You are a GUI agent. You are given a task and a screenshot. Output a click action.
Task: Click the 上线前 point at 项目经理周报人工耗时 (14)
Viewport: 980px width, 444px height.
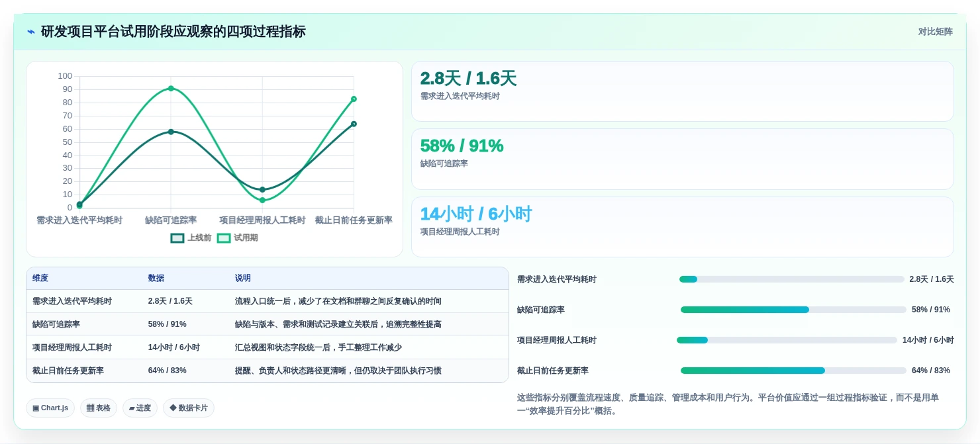pyautogui.click(x=262, y=190)
